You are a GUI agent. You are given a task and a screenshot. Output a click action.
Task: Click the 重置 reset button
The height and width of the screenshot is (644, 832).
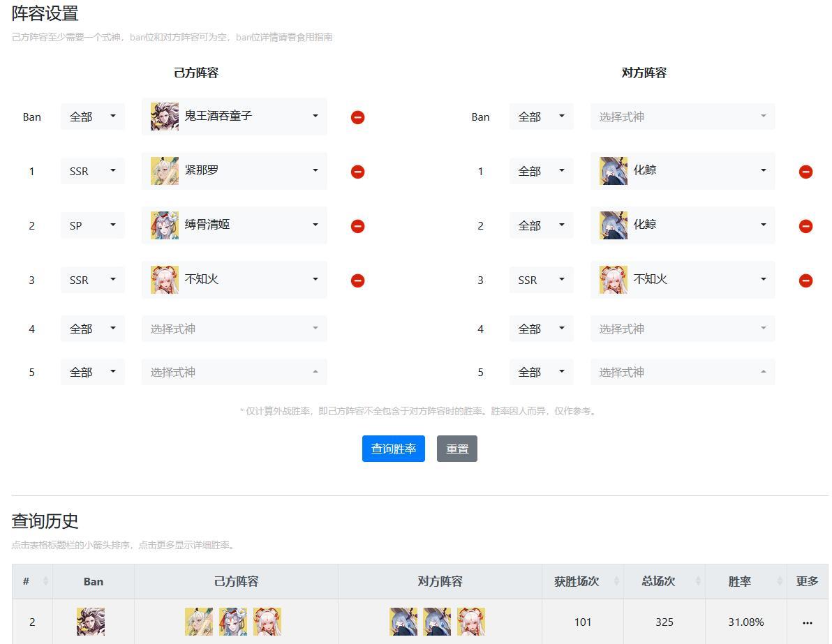[x=457, y=449]
